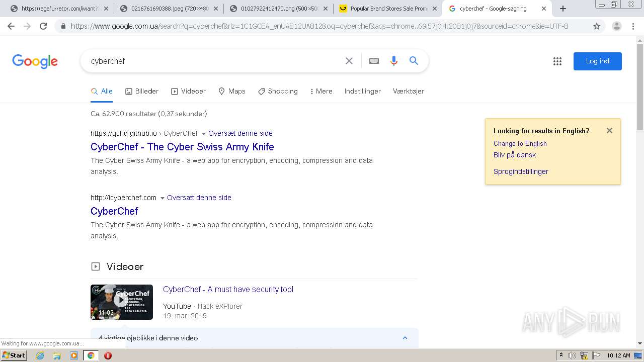The width and height of the screenshot is (644, 362).
Task: Clear the search box with X icon
Action: click(x=349, y=61)
